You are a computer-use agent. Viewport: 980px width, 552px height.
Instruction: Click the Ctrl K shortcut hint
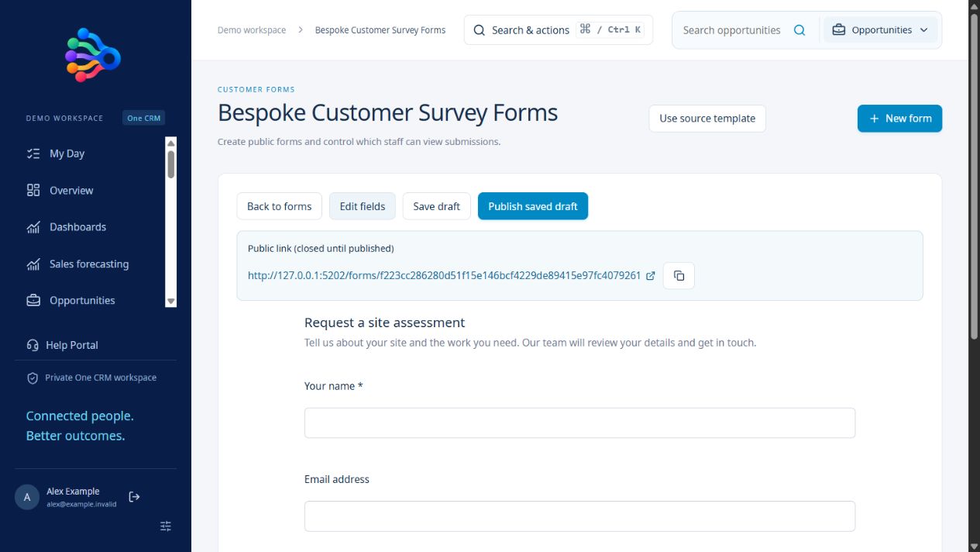pyautogui.click(x=610, y=30)
